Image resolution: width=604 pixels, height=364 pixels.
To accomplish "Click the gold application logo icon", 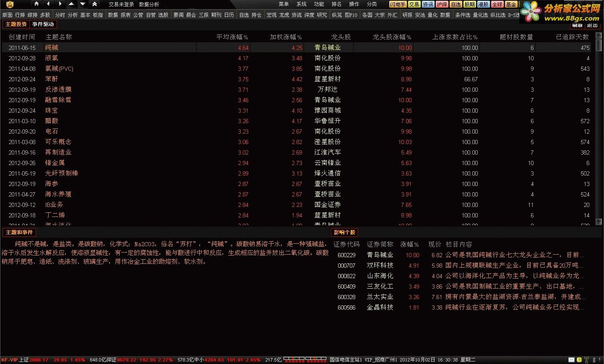I will tap(10, 4).
